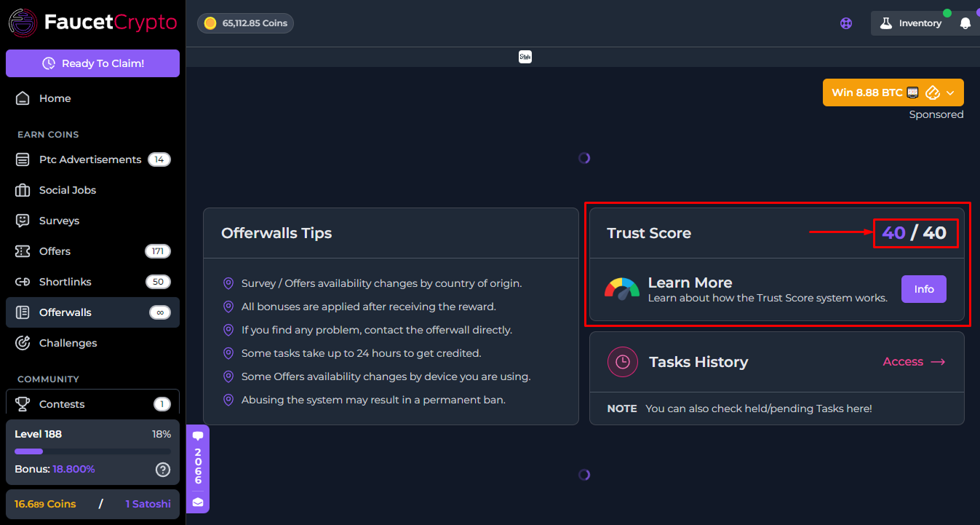Click the Shortlinks chain icon
Screen dimensions: 980x525
click(x=23, y=282)
